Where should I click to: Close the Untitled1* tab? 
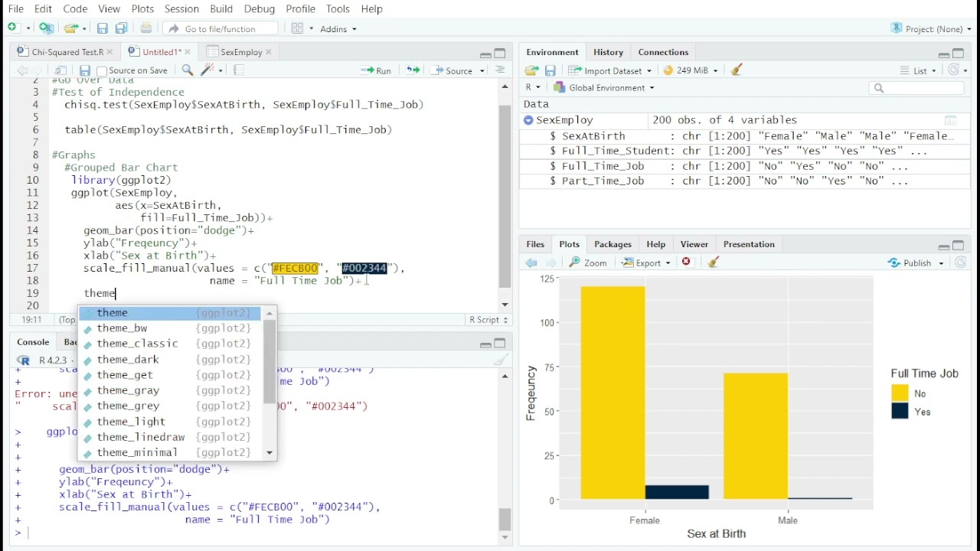click(189, 52)
